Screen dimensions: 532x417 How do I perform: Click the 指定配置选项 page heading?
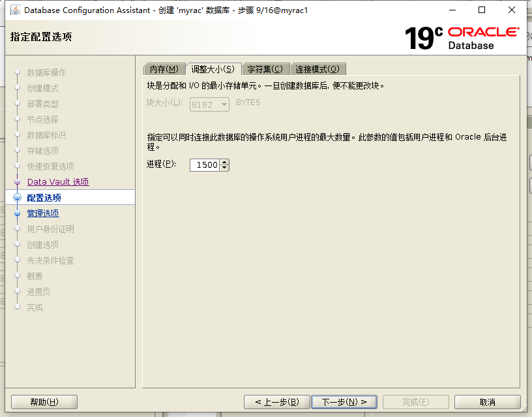tap(41, 37)
